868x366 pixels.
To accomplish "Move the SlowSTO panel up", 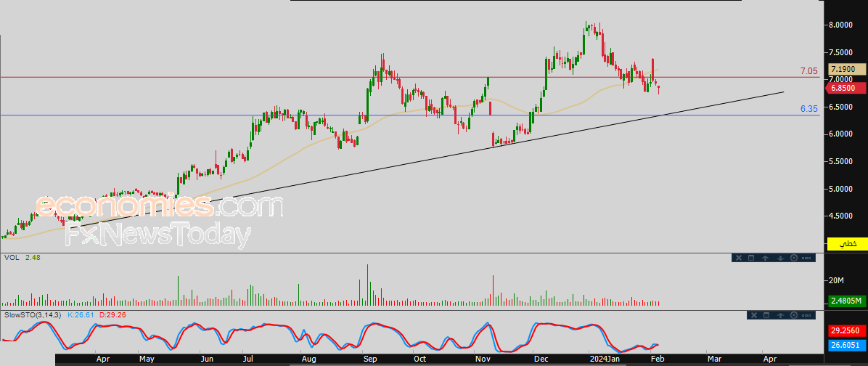I will point(779,315).
